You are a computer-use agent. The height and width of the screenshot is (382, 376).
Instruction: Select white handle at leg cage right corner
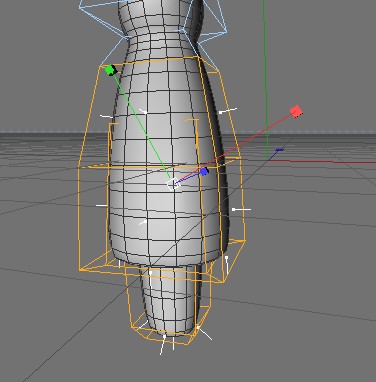coord(204,333)
